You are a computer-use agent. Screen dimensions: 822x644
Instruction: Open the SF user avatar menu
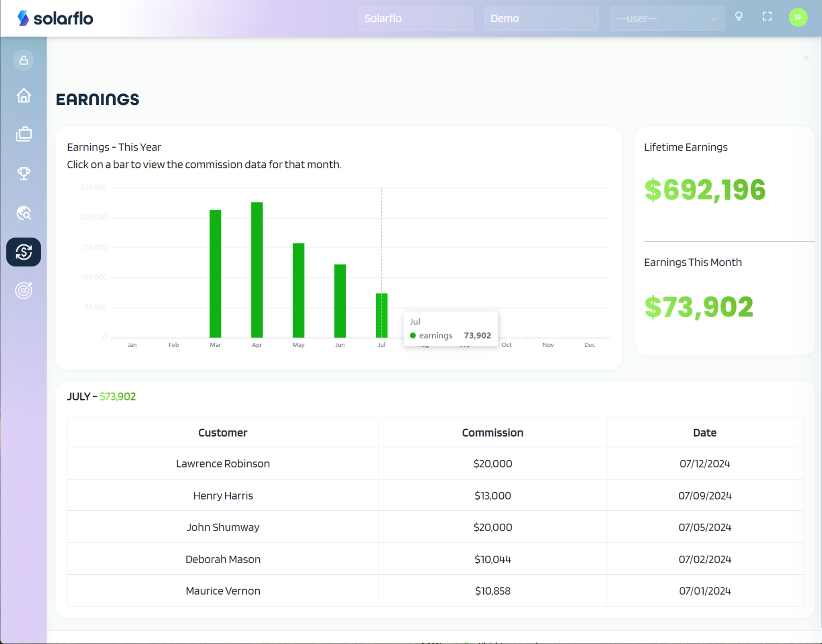click(798, 17)
